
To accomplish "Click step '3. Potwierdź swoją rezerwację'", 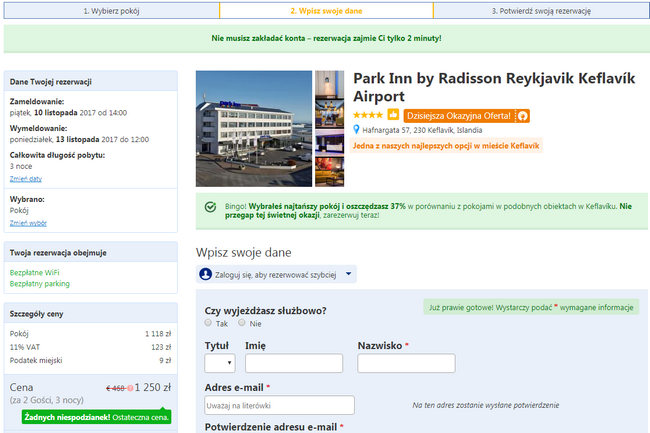I will point(541,11).
